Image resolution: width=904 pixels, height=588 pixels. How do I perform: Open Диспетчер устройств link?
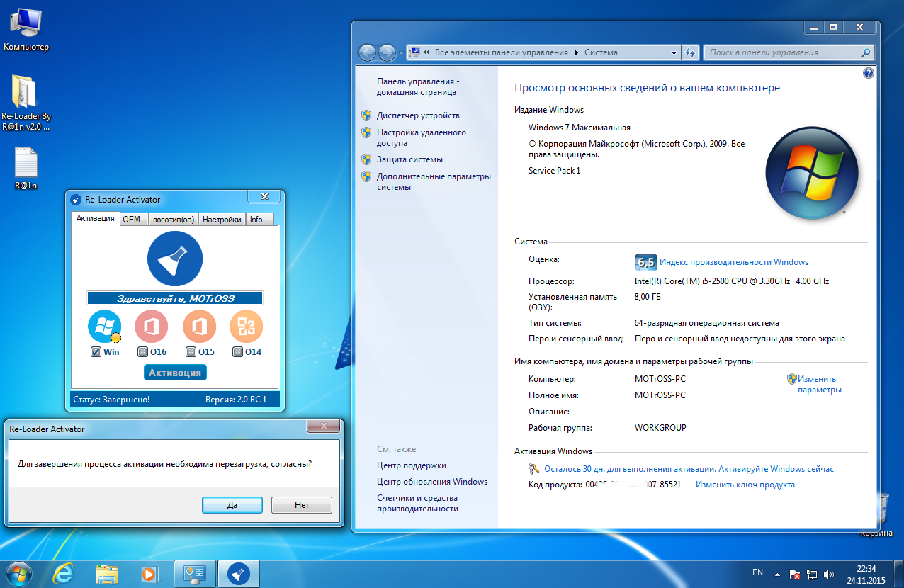(418, 115)
